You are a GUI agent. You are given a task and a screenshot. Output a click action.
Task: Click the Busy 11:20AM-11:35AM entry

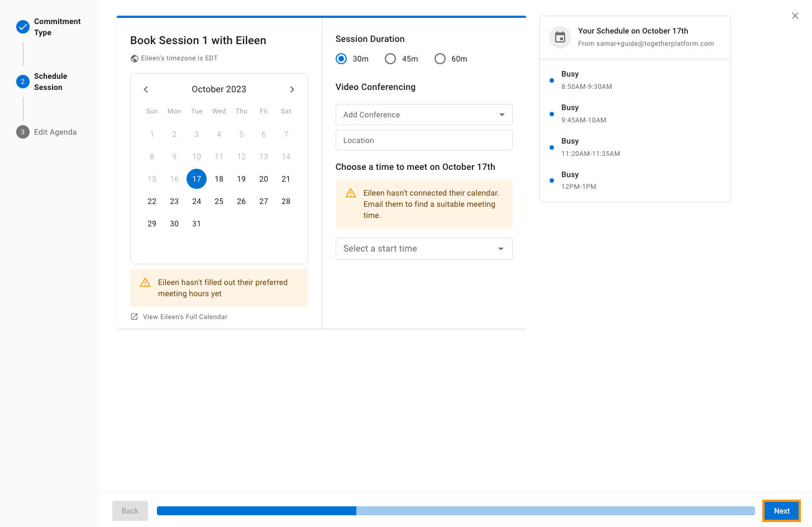635,147
